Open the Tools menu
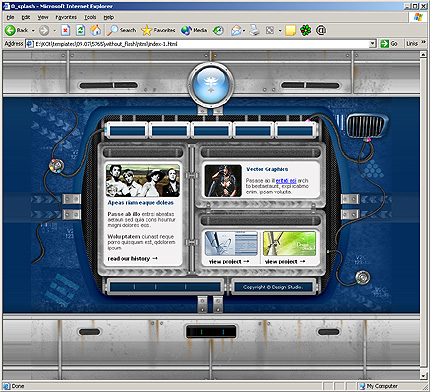Screen dimensions: 430x392 [90, 17]
